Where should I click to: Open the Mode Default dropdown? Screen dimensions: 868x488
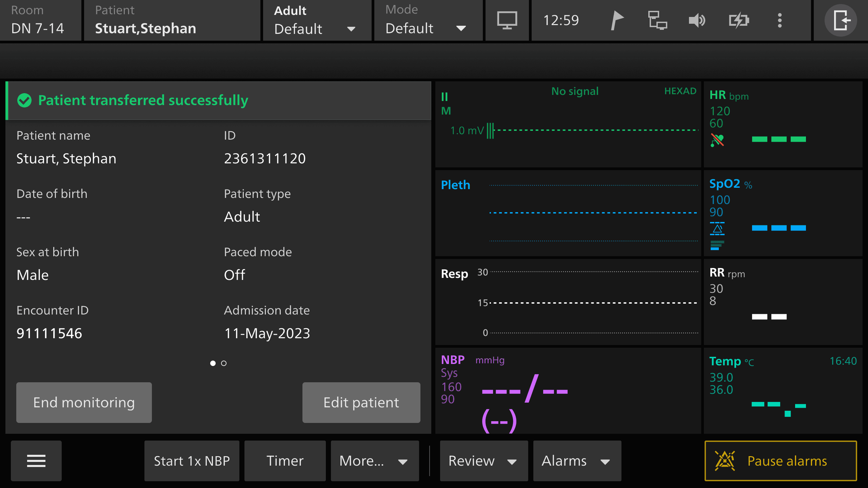coord(428,20)
